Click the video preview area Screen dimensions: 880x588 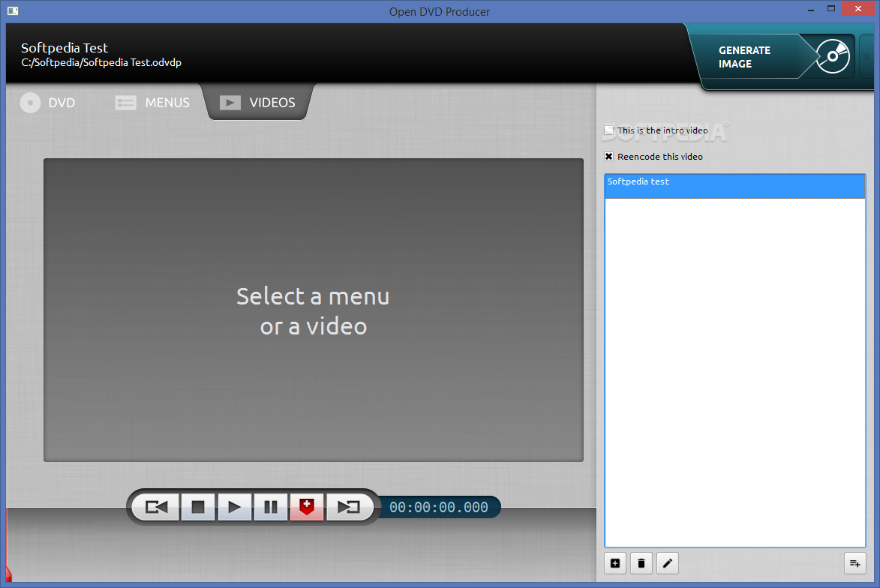[x=313, y=310]
